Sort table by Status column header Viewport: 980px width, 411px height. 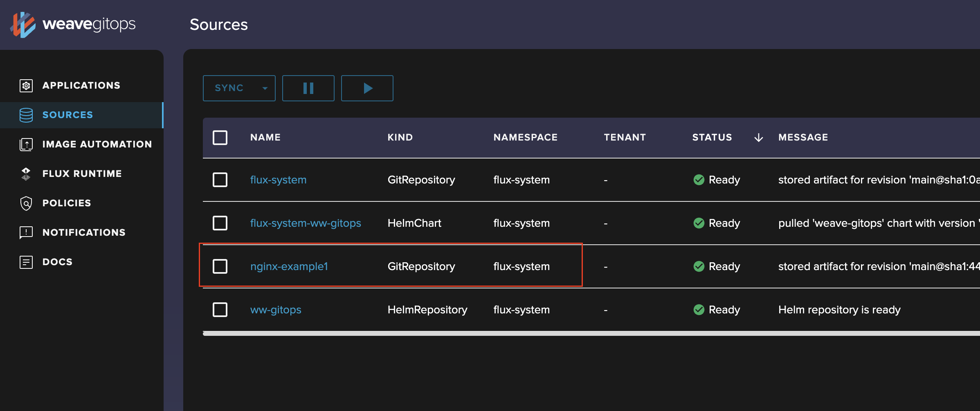(712, 138)
